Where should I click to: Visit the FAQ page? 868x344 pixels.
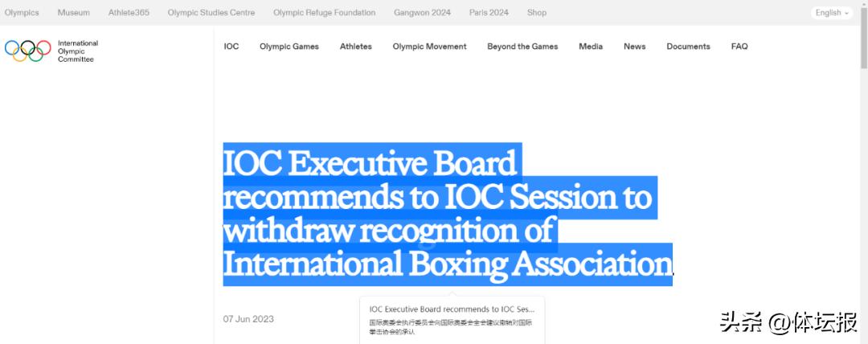point(739,47)
